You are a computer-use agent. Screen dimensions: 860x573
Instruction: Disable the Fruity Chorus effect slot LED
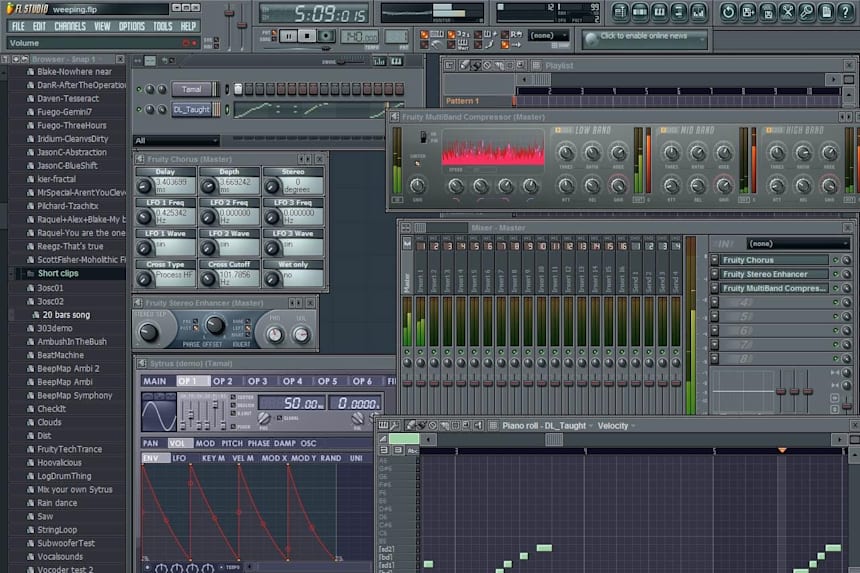click(836, 260)
